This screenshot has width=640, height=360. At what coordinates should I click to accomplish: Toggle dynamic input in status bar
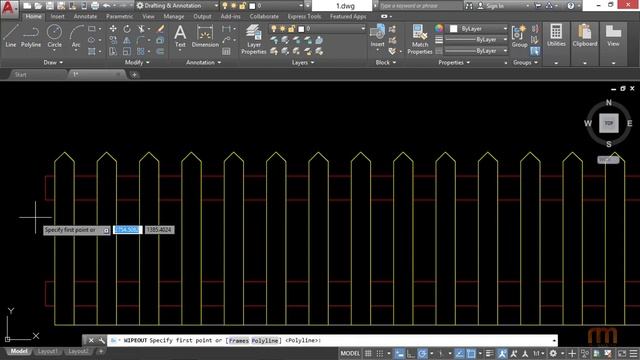click(x=400, y=353)
